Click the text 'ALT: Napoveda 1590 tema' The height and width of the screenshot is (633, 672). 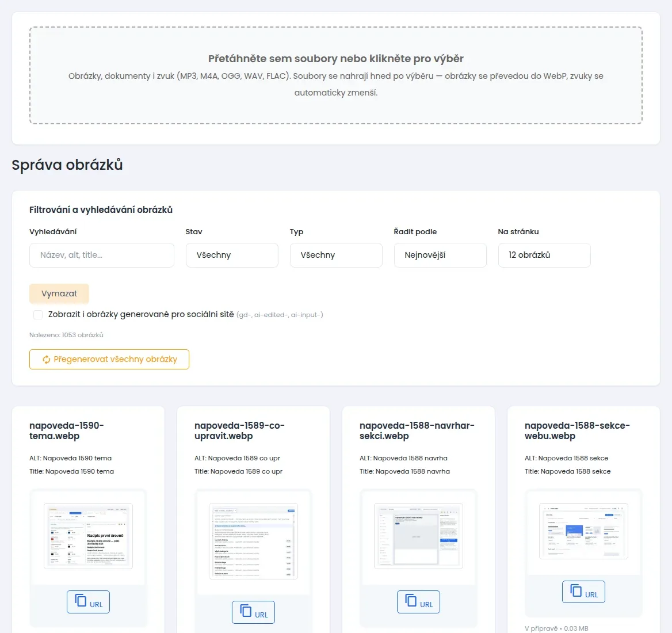click(70, 458)
